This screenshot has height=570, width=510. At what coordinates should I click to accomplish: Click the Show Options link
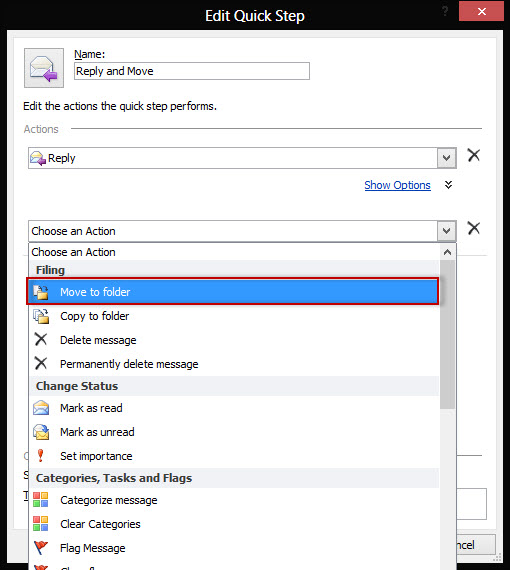pos(397,185)
